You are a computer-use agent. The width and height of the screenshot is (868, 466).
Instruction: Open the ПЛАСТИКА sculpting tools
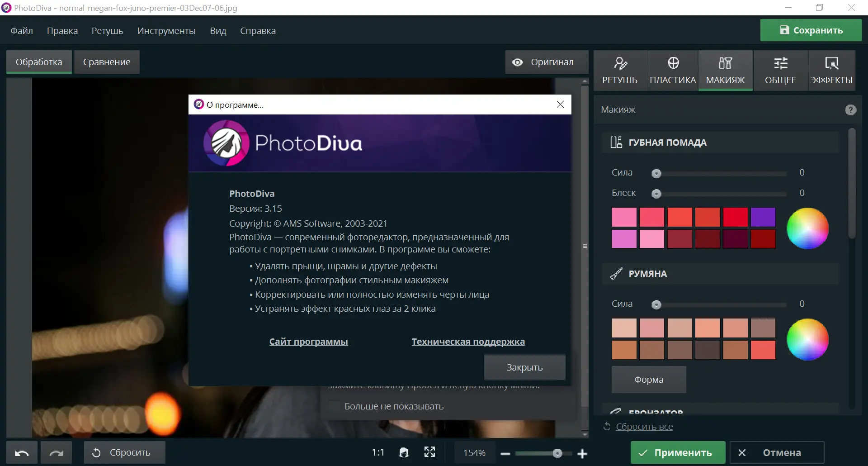click(x=672, y=70)
